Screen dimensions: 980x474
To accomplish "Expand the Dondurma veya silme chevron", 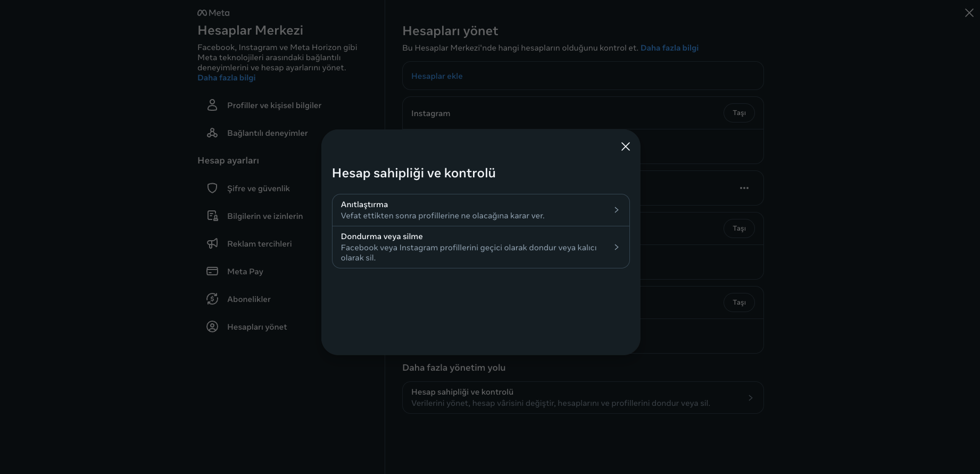I will 616,247.
